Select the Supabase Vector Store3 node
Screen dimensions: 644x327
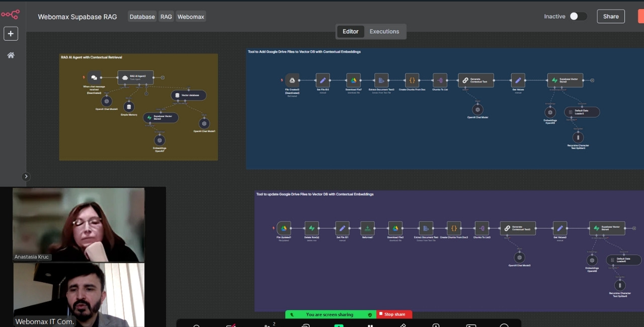coord(161,118)
